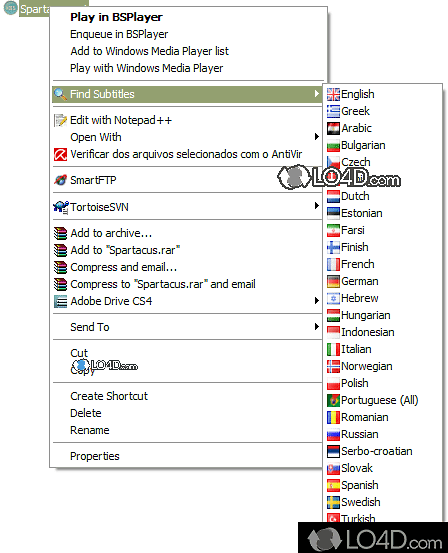The height and width of the screenshot is (553, 448).
Task: Choose the Delete command
Action: 86,413
